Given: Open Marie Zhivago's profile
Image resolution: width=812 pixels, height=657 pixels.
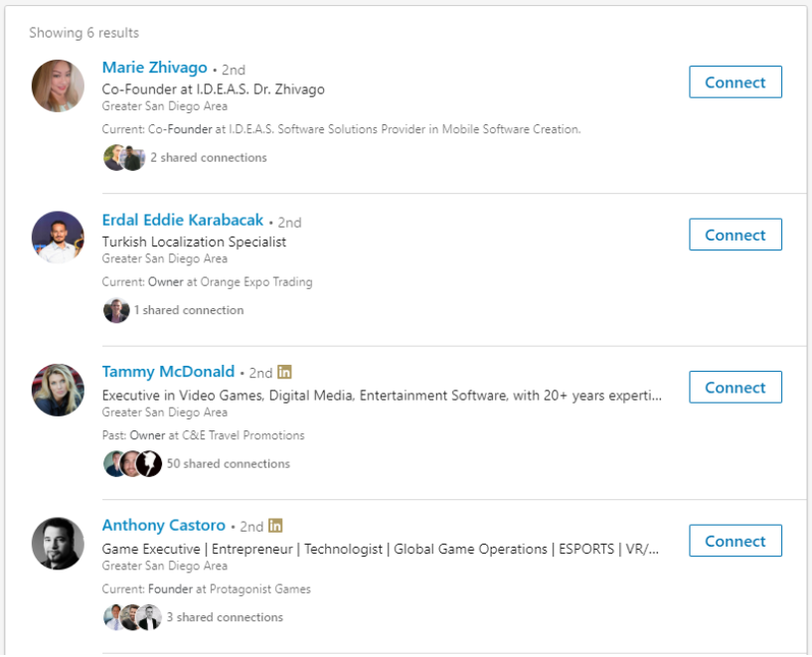Looking at the screenshot, I should coord(154,67).
